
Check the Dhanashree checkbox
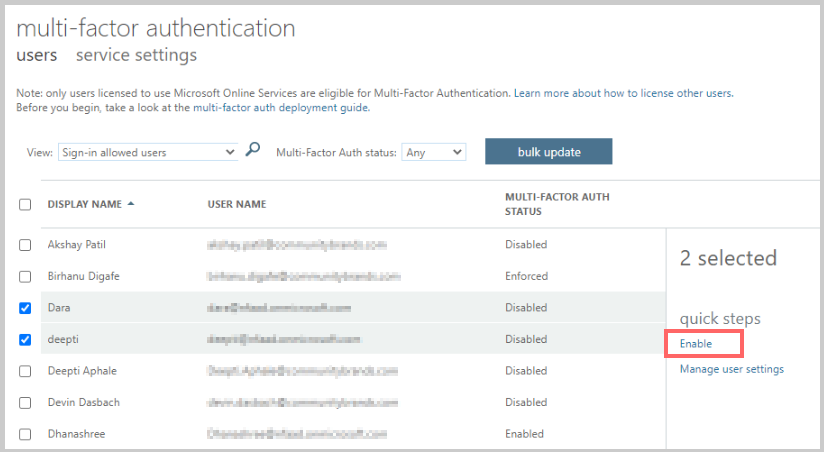point(25,434)
